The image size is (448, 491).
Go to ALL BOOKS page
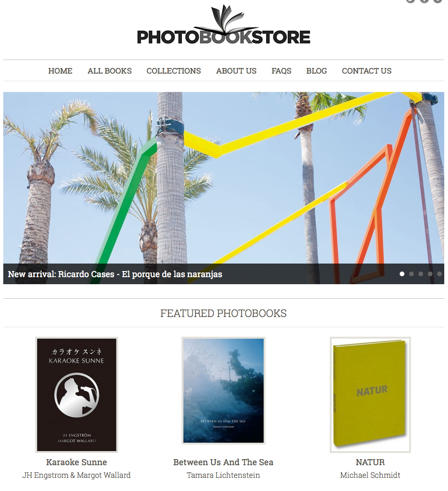[110, 71]
